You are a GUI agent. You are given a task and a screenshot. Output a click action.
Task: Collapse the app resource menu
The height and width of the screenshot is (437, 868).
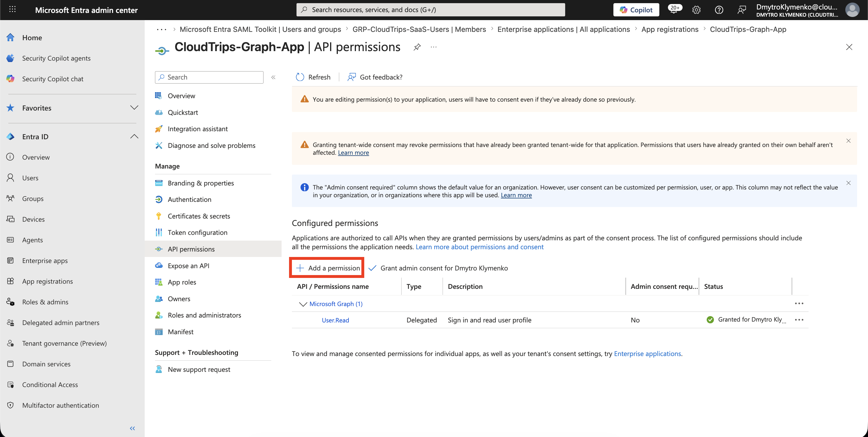click(x=273, y=77)
